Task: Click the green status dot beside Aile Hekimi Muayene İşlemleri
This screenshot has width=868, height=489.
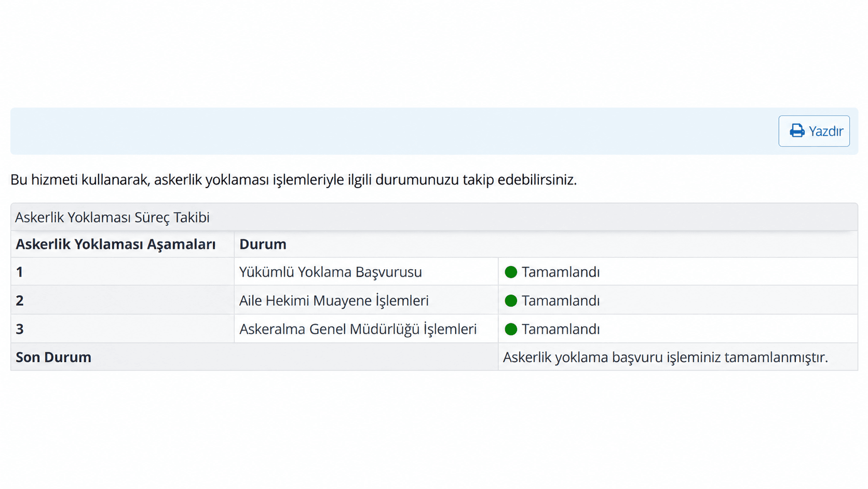Action: tap(511, 300)
